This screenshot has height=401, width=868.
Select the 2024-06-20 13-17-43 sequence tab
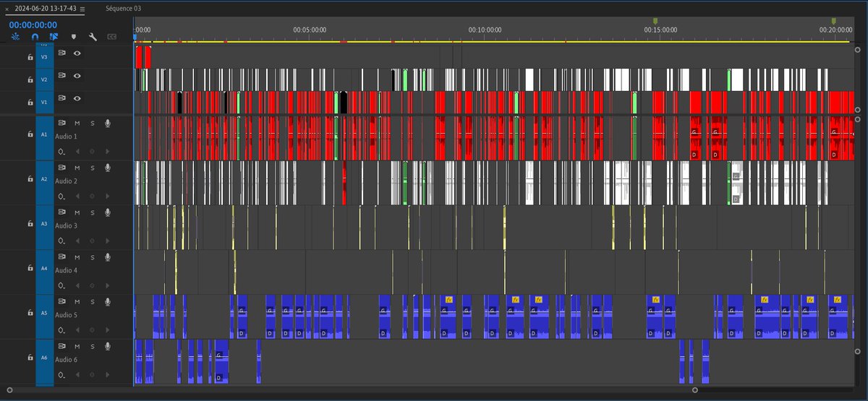click(45, 9)
